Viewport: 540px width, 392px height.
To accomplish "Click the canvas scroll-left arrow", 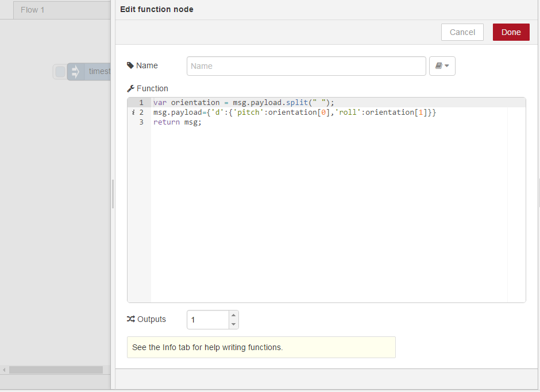I will tap(4, 370).
